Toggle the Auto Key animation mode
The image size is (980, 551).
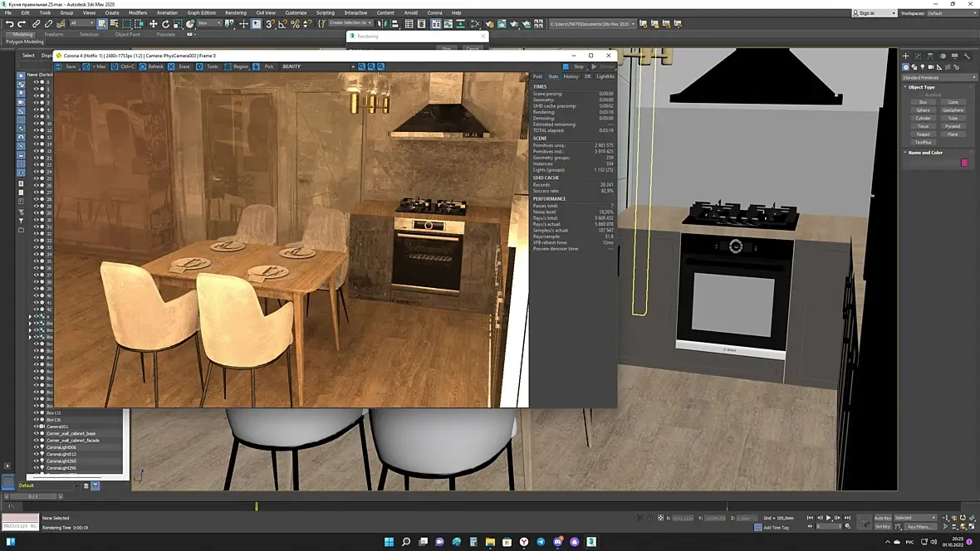click(883, 518)
